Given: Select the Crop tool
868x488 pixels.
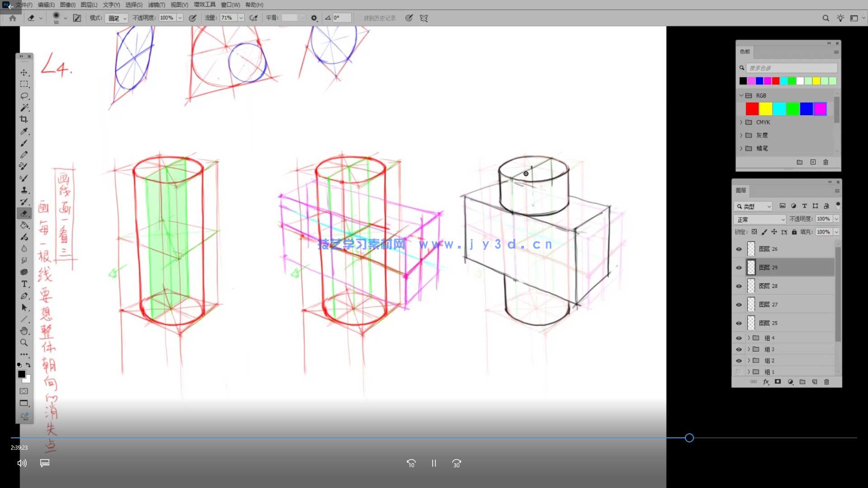Looking at the screenshot, I should pyautogui.click(x=24, y=119).
